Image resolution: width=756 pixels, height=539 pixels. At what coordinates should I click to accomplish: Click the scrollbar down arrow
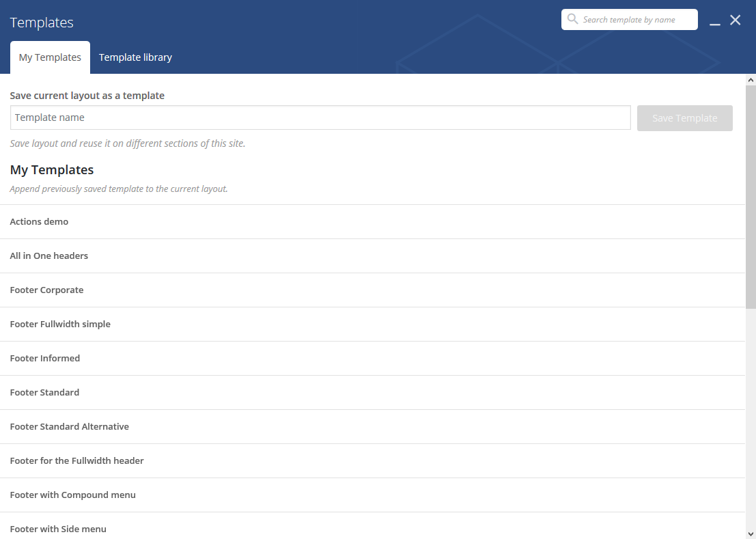751,534
